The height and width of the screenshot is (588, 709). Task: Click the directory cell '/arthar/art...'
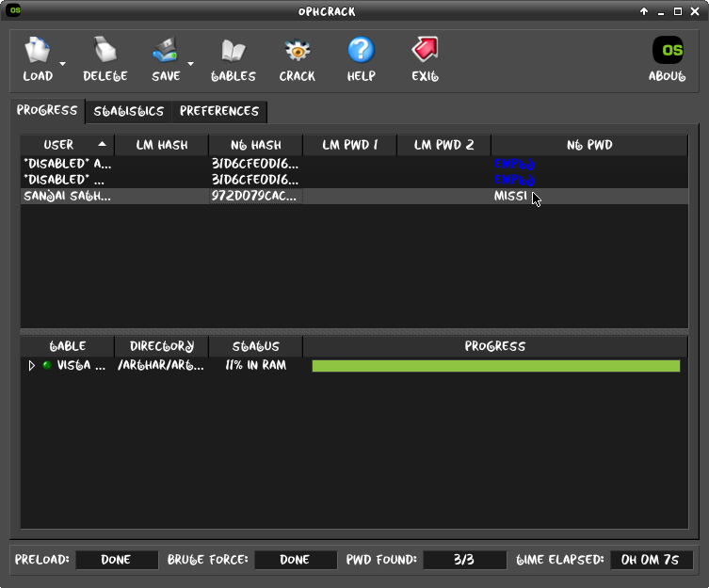coord(161,365)
